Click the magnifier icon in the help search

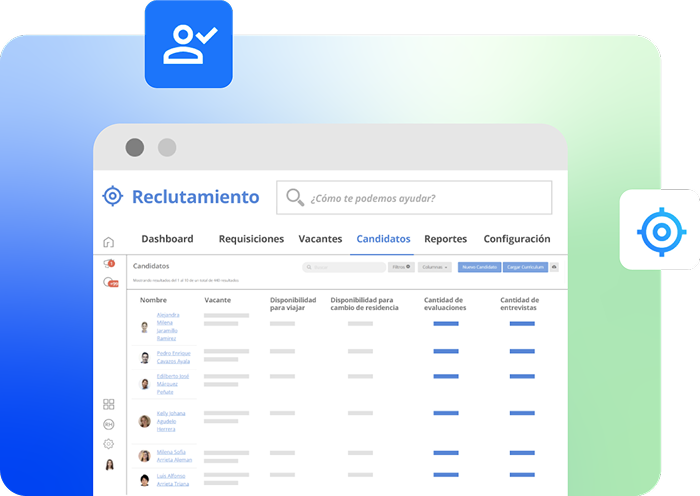pyautogui.click(x=295, y=197)
